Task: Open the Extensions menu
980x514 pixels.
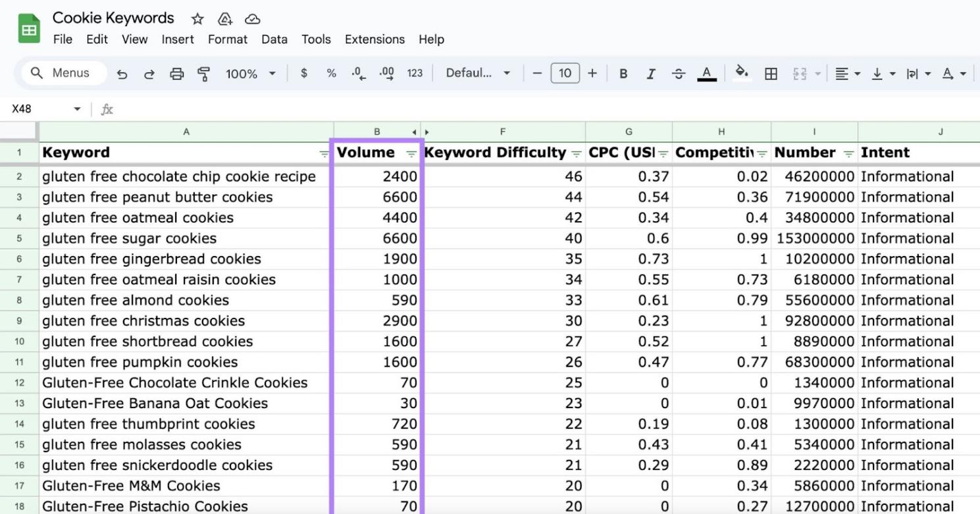Action: [374, 39]
